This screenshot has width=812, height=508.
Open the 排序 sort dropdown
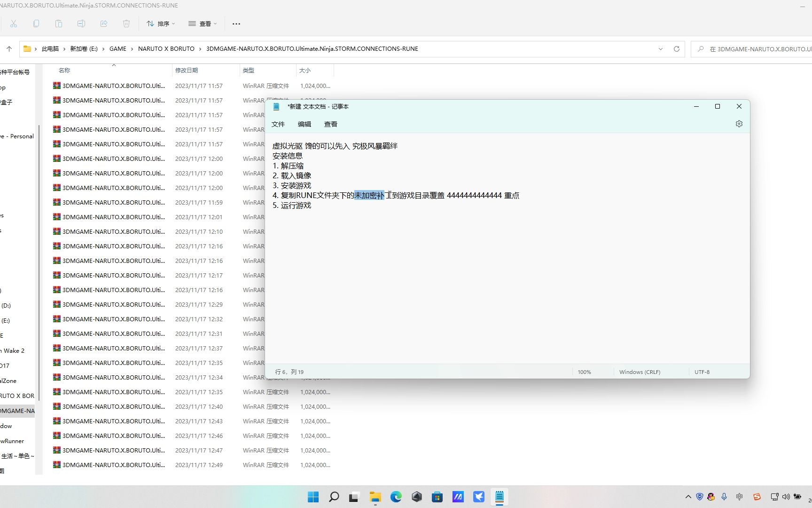coord(161,24)
